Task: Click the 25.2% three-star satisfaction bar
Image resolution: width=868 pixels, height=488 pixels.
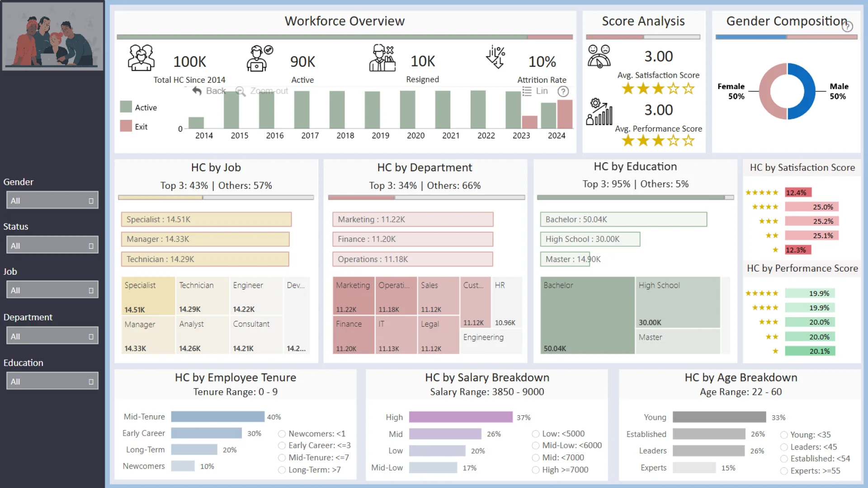Action: pyautogui.click(x=812, y=221)
